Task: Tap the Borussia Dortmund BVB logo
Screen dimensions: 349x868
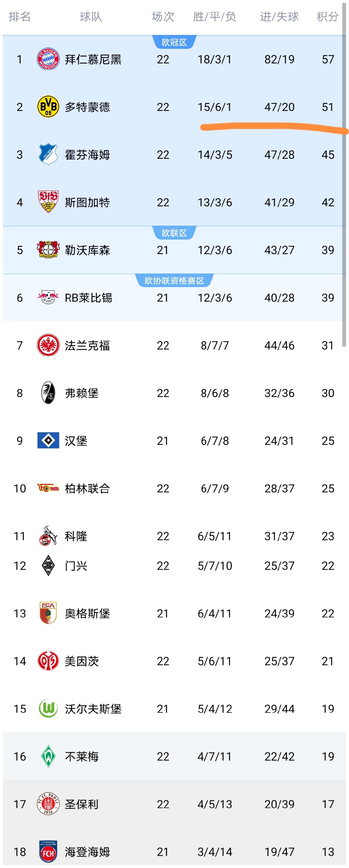Action: pyautogui.click(x=48, y=106)
